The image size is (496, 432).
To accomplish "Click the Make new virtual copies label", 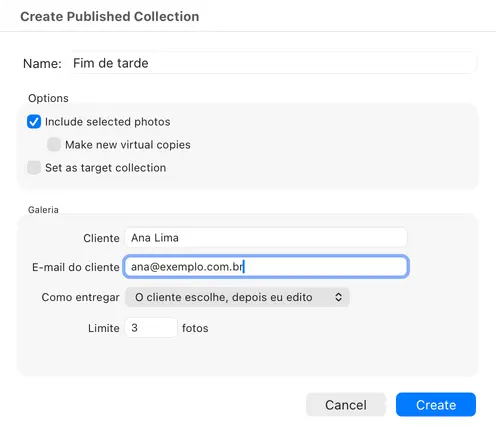I will [128, 145].
